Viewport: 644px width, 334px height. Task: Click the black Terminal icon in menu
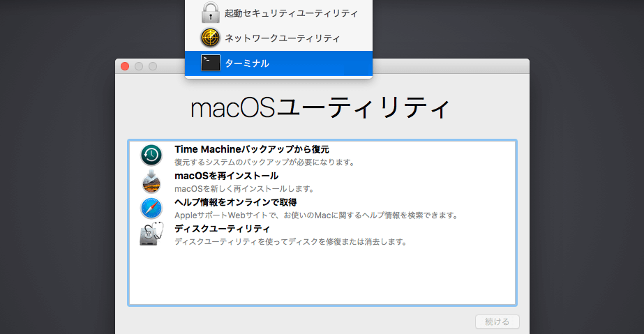210,63
